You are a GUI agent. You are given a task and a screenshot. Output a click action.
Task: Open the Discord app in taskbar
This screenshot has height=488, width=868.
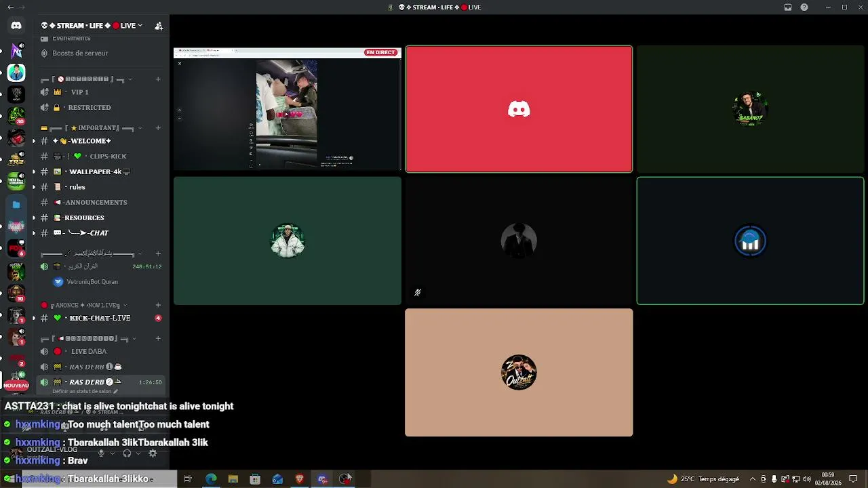pos(322,479)
